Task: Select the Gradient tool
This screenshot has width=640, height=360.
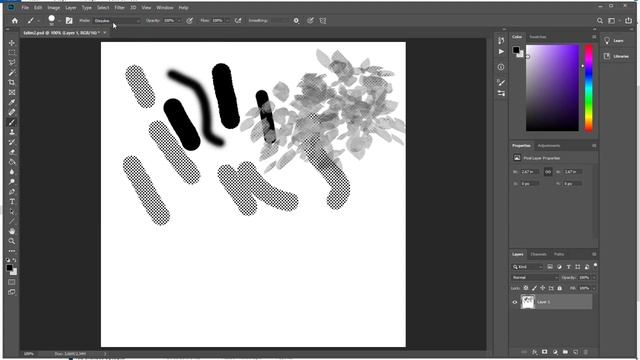Action: click(12, 162)
